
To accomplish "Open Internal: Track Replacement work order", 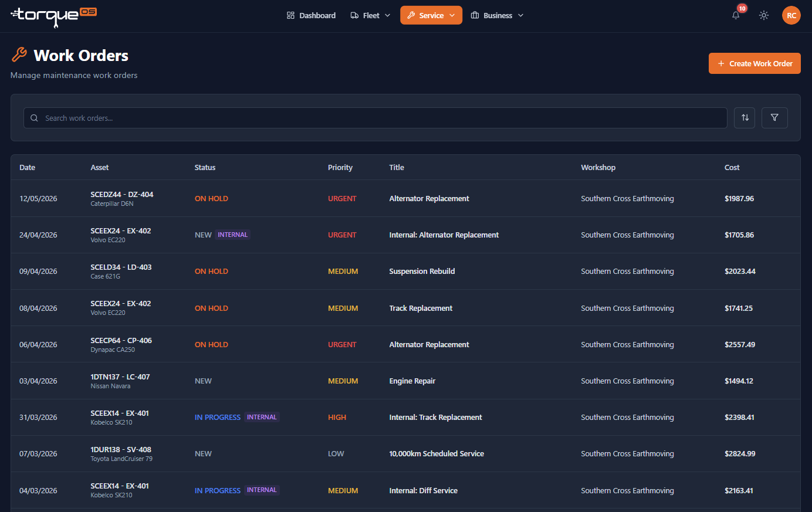I will [435, 417].
